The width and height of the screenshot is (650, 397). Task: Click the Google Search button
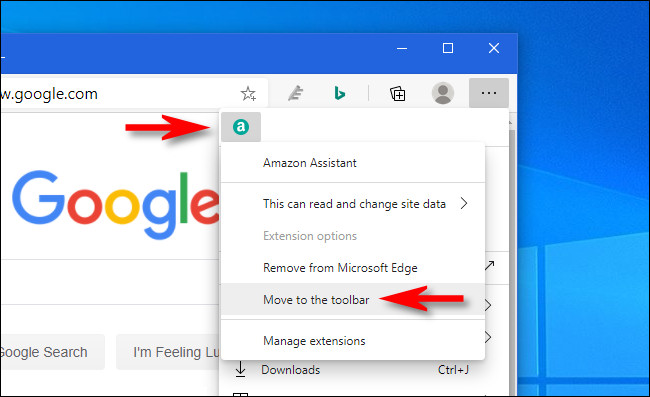(x=52, y=352)
